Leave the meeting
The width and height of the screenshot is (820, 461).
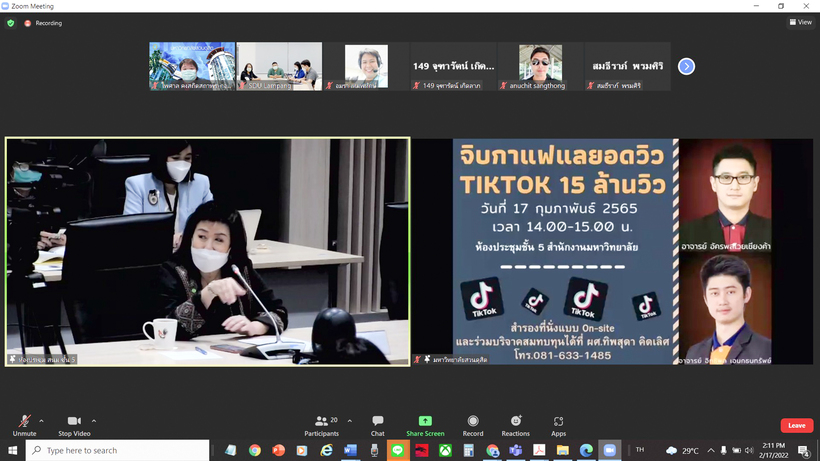tap(796, 425)
